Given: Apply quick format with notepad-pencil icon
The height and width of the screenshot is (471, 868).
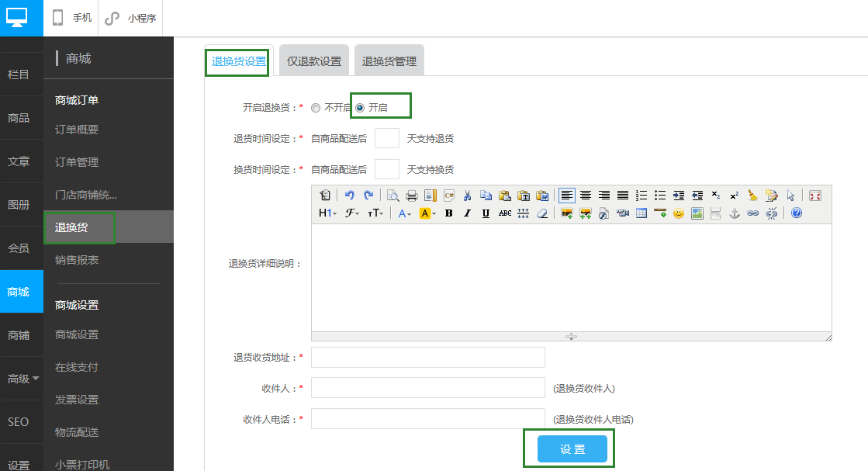Looking at the screenshot, I should (772, 196).
